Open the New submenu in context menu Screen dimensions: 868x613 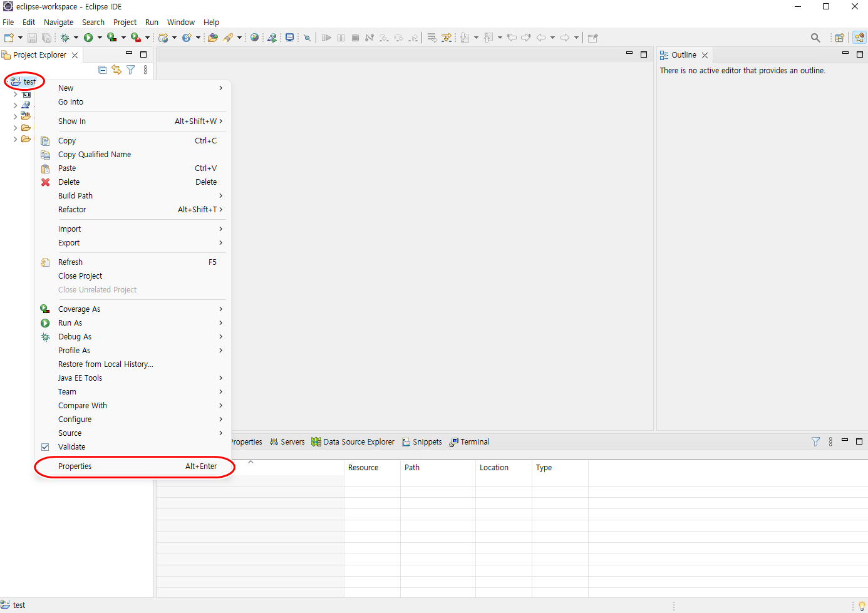point(133,88)
